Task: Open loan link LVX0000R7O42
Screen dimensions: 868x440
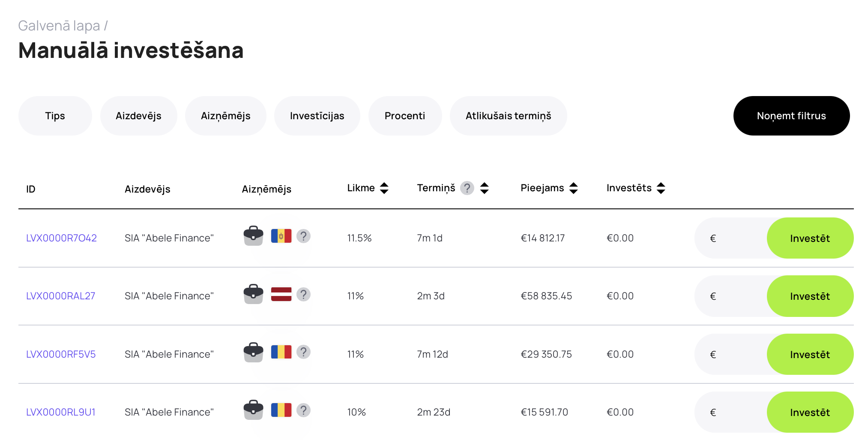Action: 61,238
